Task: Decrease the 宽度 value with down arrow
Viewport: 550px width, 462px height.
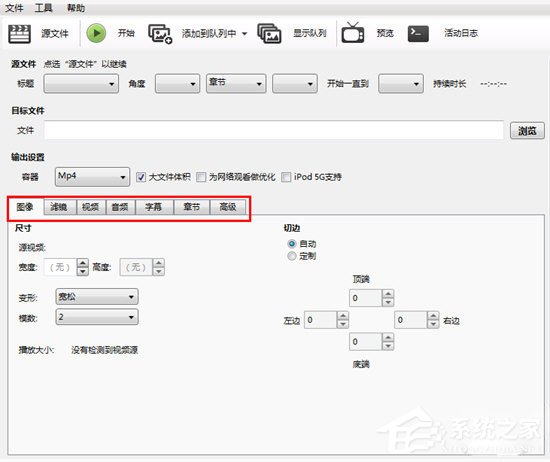Action: click(82, 272)
